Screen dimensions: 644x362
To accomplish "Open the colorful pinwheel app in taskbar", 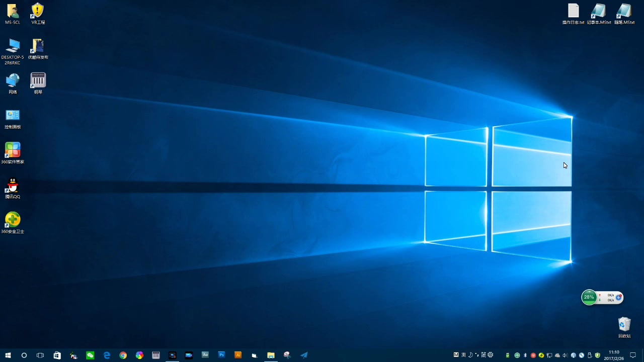I will (139, 355).
